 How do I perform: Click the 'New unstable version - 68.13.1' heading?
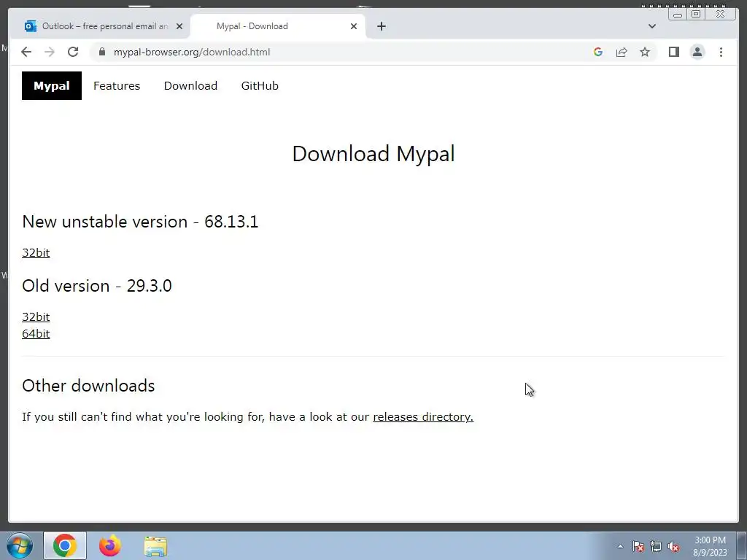click(x=140, y=222)
